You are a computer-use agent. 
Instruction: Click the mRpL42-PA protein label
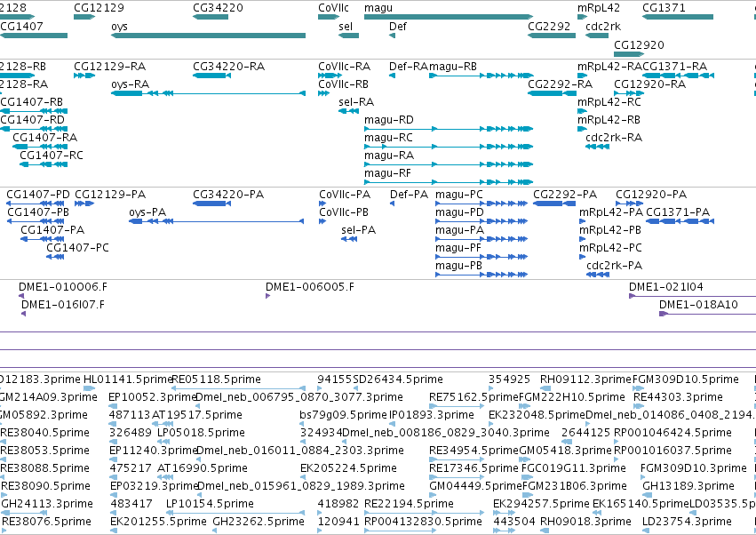click(x=611, y=212)
